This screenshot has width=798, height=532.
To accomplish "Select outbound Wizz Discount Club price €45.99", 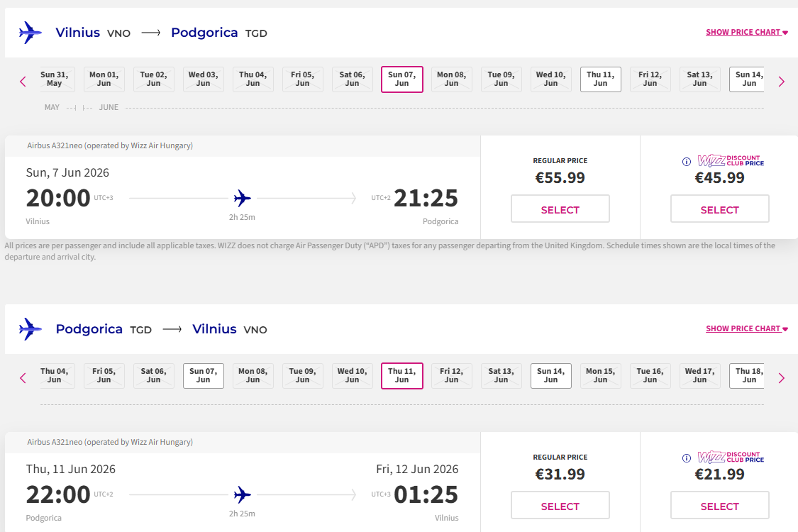I will coord(719,209).
